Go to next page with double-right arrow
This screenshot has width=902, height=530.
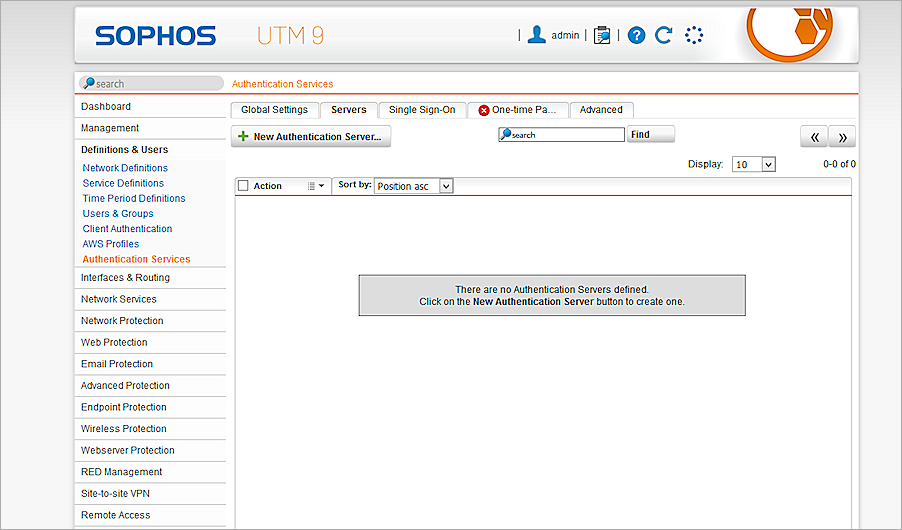tap(842, 136)
